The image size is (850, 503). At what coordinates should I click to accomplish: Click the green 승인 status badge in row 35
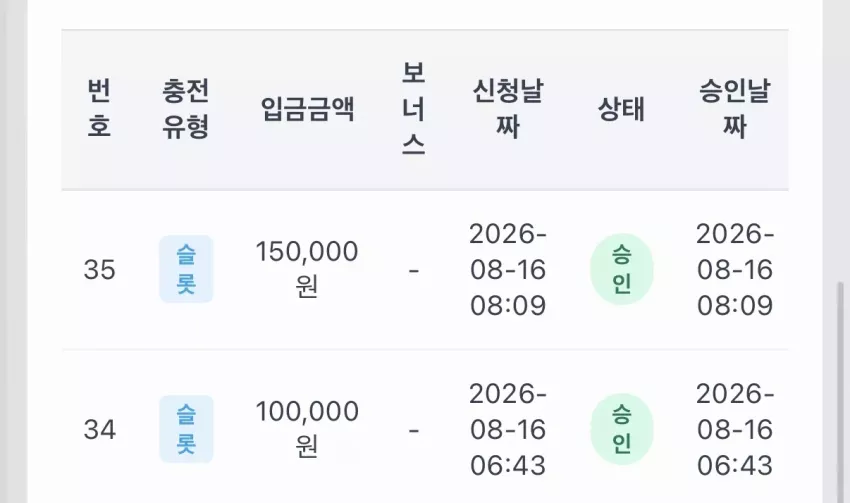[x=621, y=269]
